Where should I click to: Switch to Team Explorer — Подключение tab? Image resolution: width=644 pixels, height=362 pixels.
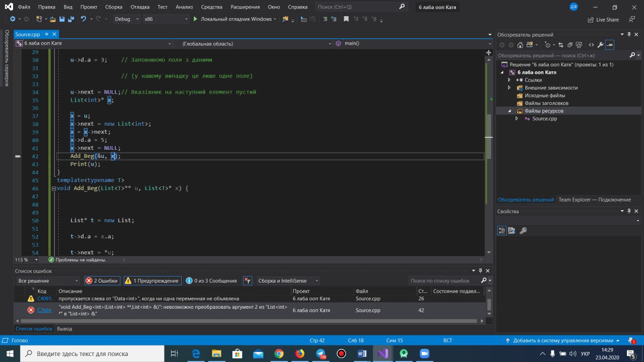click(x=594, y=200)
